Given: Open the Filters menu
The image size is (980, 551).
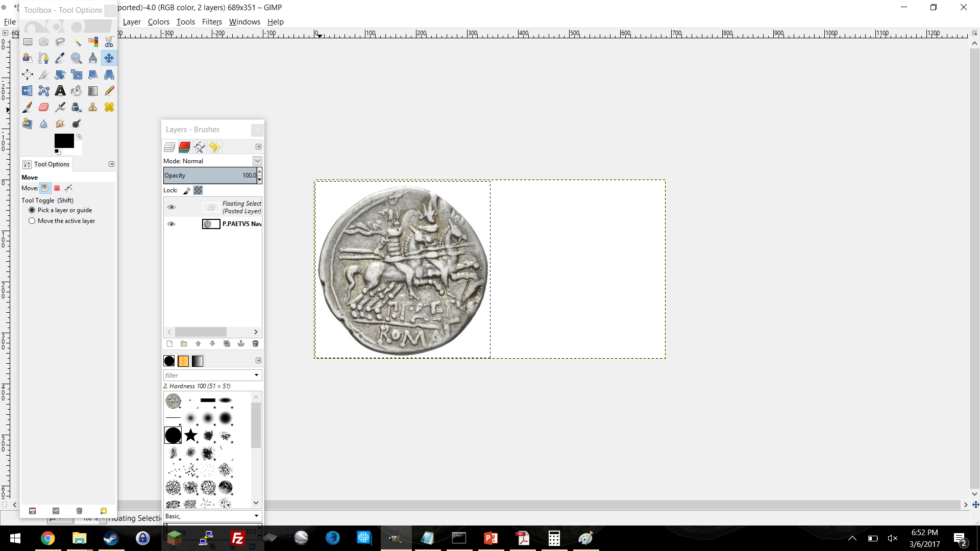Looking at the screenshot, I should (211, 22).
